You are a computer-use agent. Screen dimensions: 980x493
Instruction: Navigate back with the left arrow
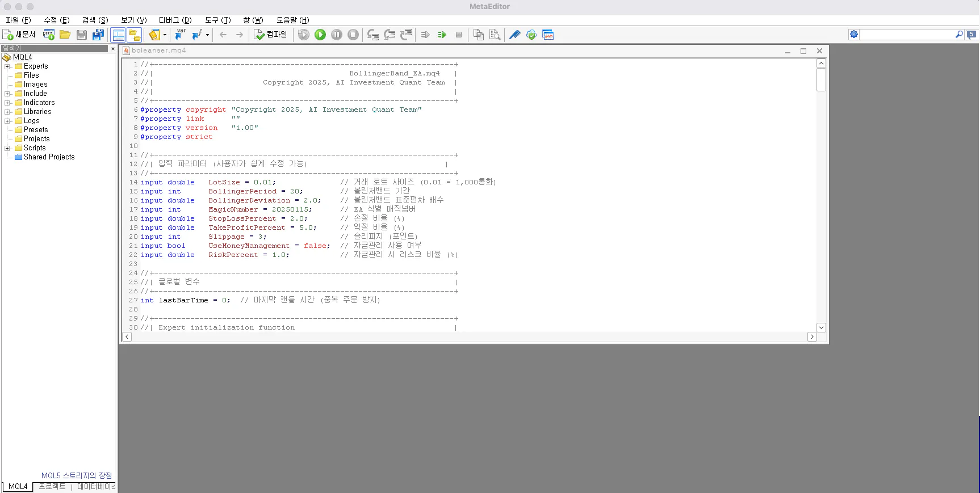(223, 35)
